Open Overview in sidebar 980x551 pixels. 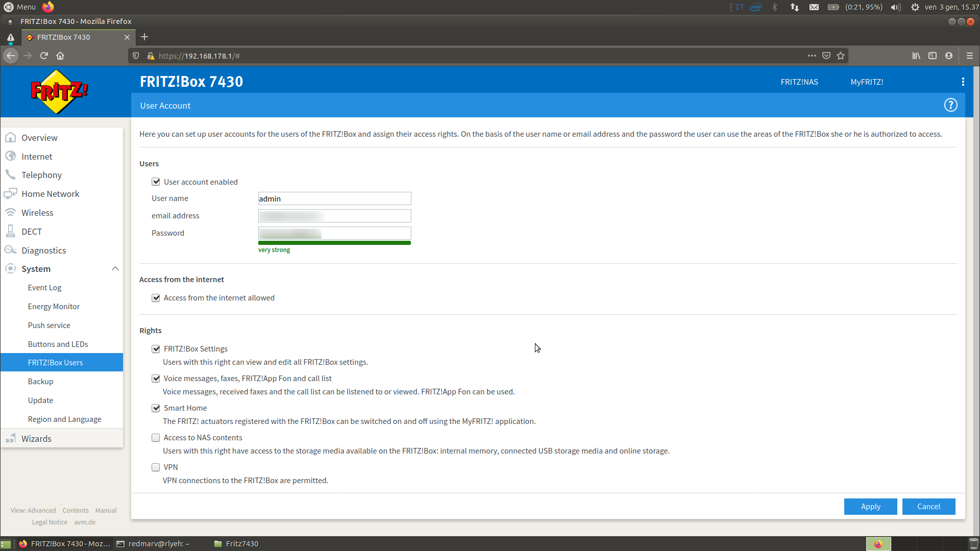(x=62, y=138)
